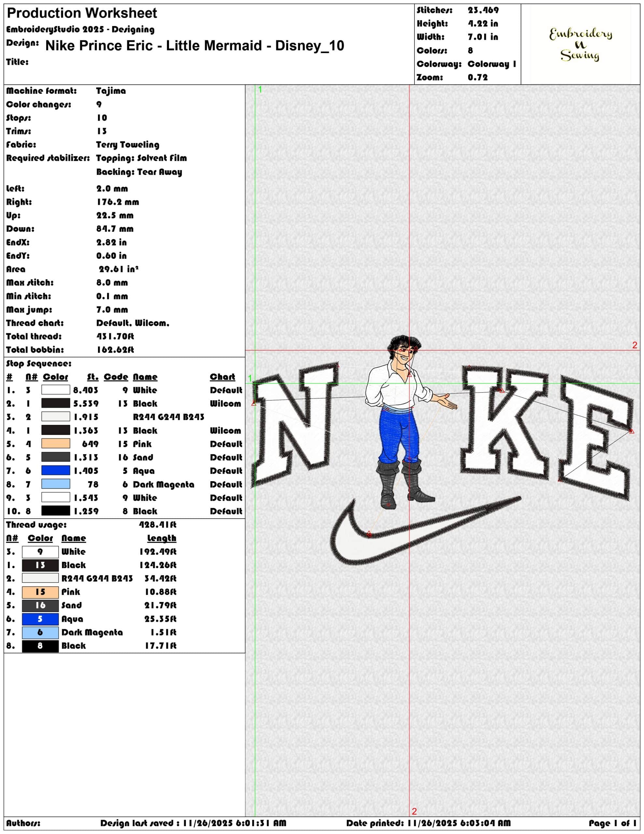Click thread usage swatch numbered 16 for Sand
The width and height of the screenshot is (644, 834).
pos(40,605)
